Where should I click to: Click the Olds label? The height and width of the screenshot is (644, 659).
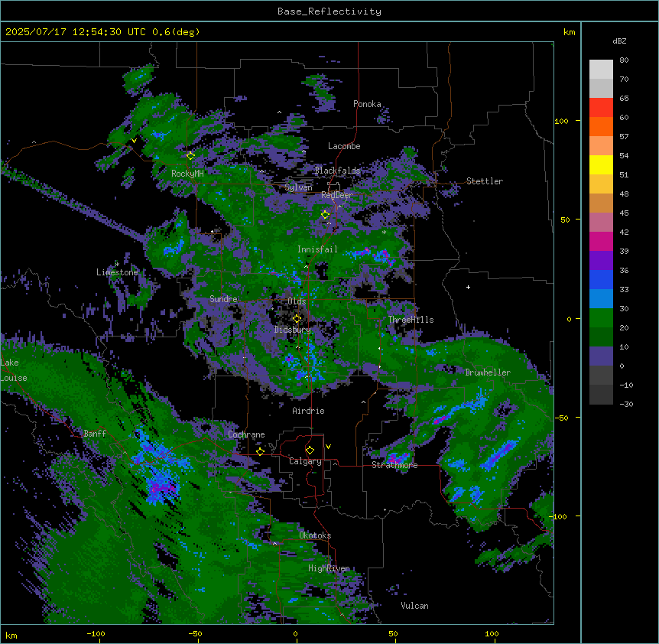(297, 301)
